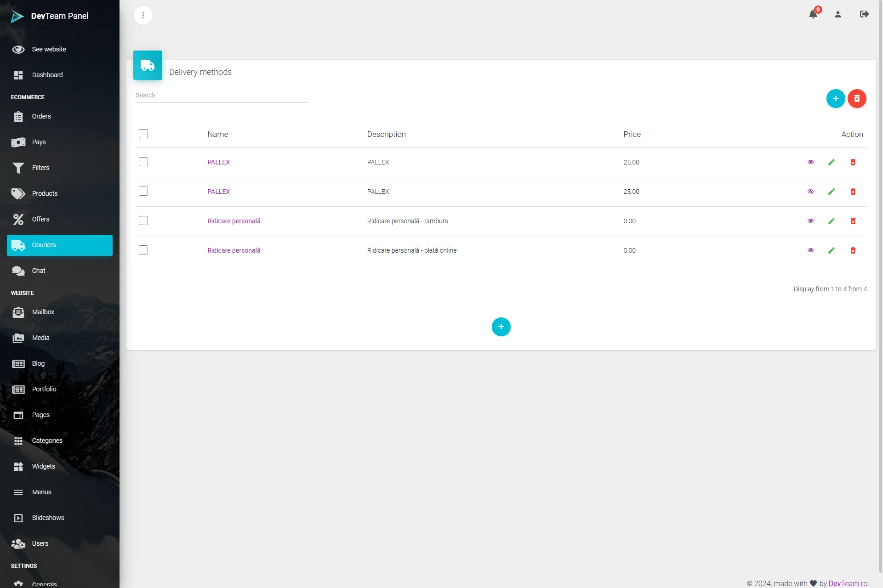The height and width of the screenshot is (588, 883).
Task: Go to Products in the sidebar
Action: [x=45, y=193]
